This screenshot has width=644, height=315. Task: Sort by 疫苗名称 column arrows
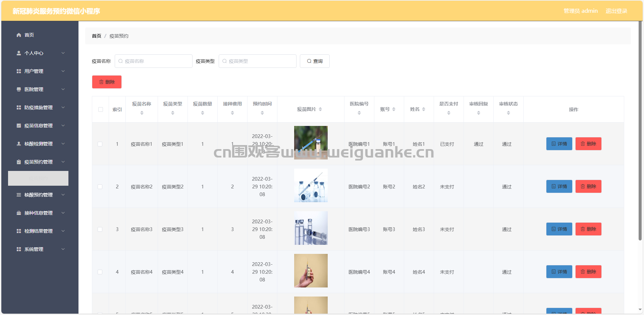142,113
